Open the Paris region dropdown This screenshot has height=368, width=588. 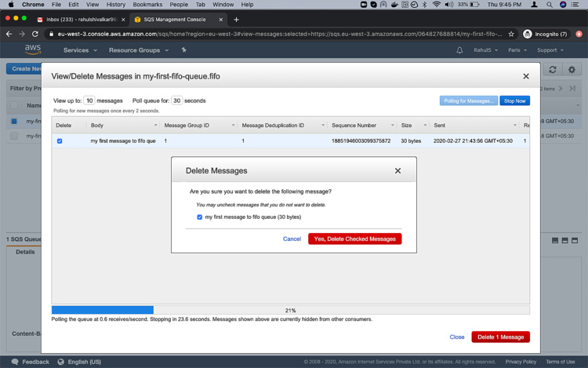coord(518,50)
